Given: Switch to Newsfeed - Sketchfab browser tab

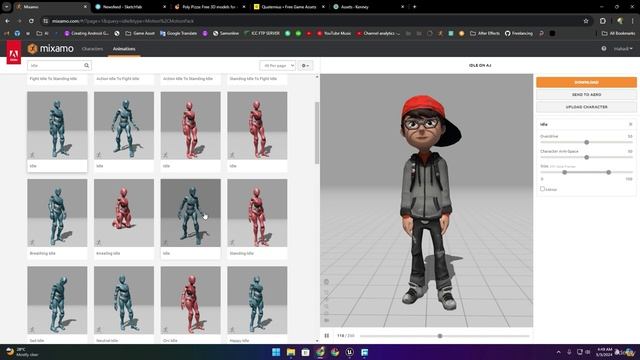Looking at the screenshot, I should 130,7.
